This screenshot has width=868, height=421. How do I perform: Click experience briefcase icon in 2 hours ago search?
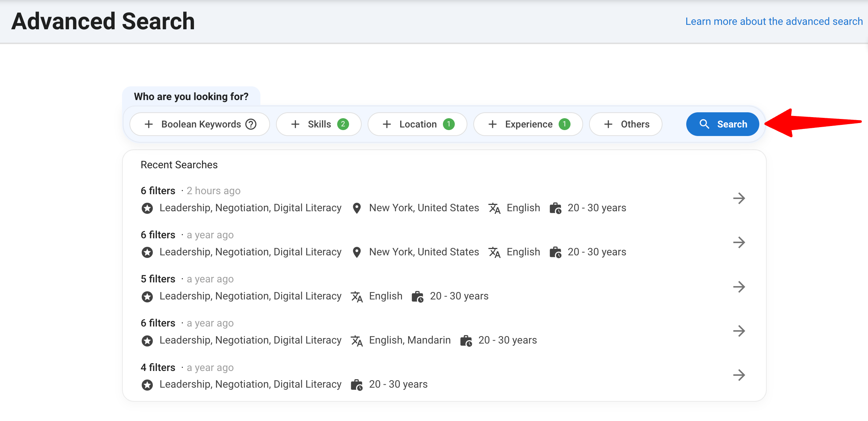[x=555, y=208]
